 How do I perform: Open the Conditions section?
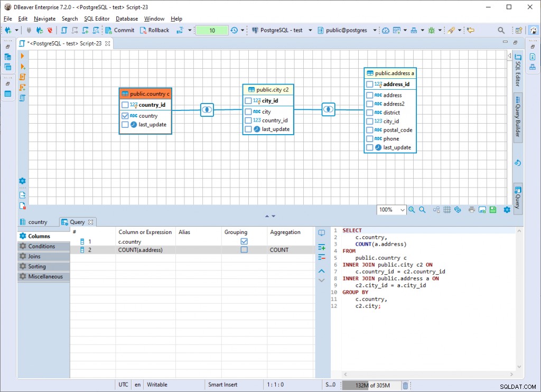[44, 246]
